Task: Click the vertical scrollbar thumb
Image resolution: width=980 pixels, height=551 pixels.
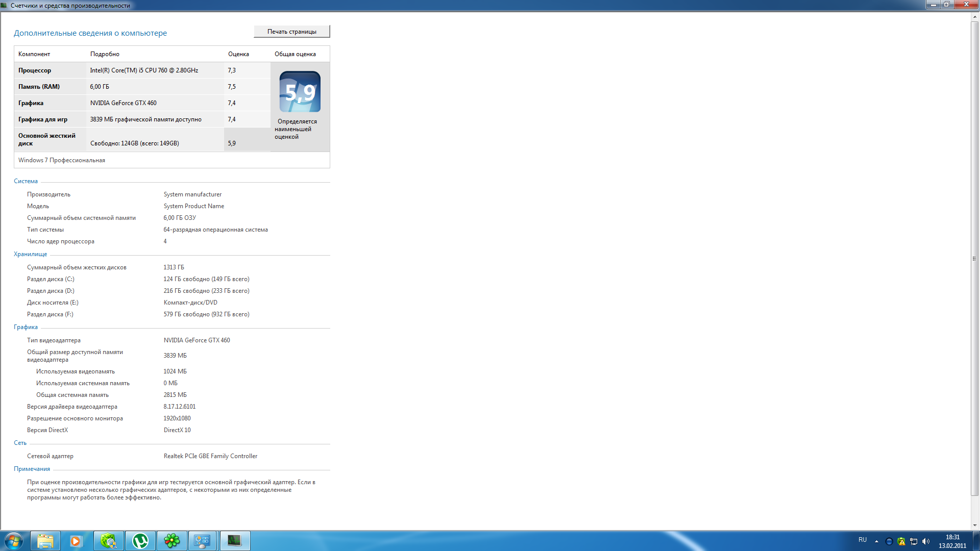Action: pos(975,258)
